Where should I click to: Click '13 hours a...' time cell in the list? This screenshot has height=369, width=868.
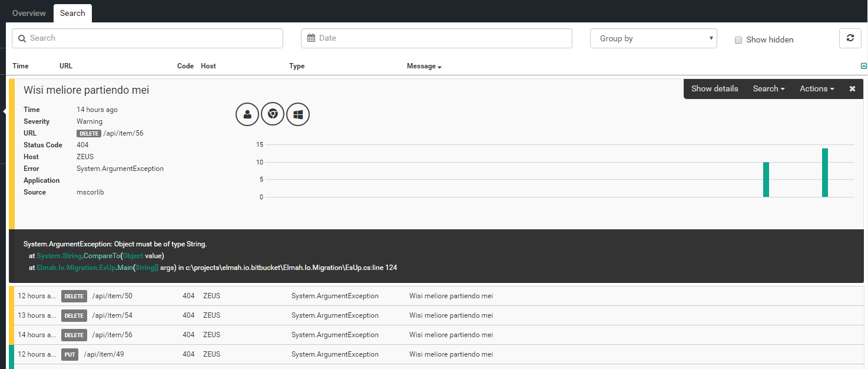[x=37, y=315]
